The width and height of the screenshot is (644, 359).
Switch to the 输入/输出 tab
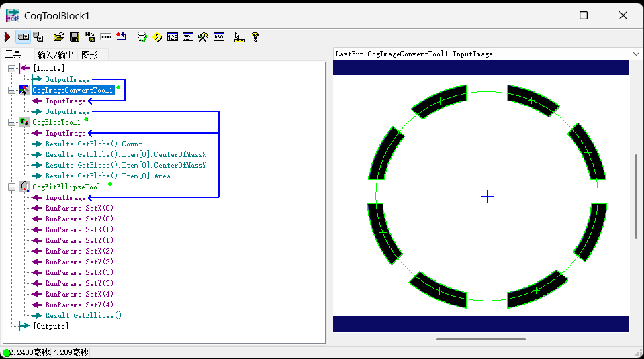point(55,54)
